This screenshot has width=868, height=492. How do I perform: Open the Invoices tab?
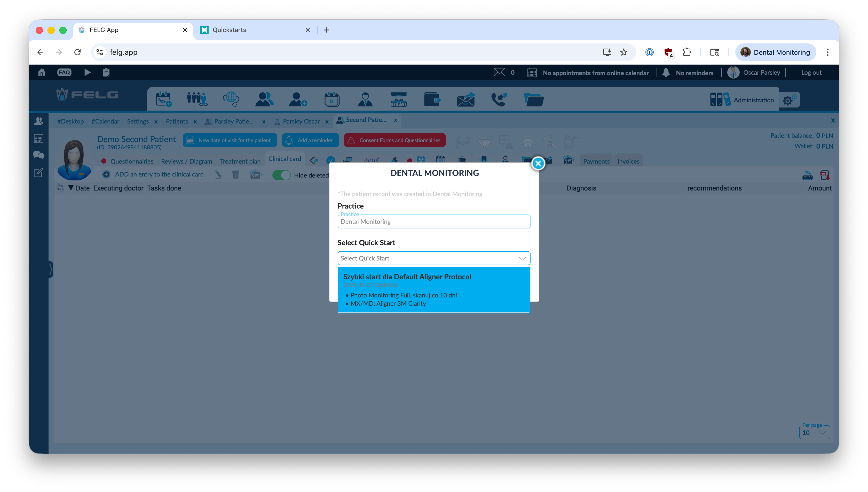click(x=628, y=161)
